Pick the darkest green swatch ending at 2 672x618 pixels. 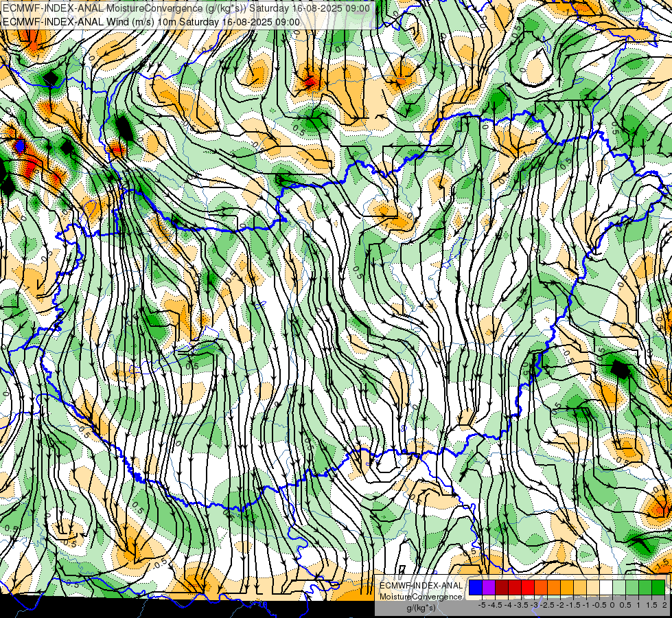(658, 587)
